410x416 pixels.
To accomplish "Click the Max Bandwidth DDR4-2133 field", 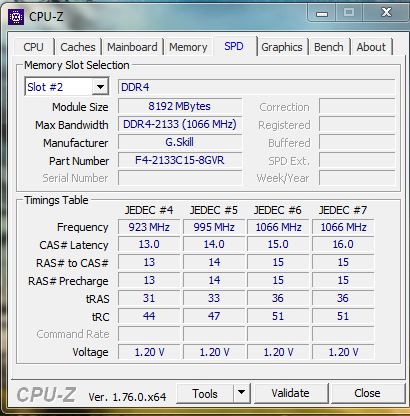I will (180, 124).
